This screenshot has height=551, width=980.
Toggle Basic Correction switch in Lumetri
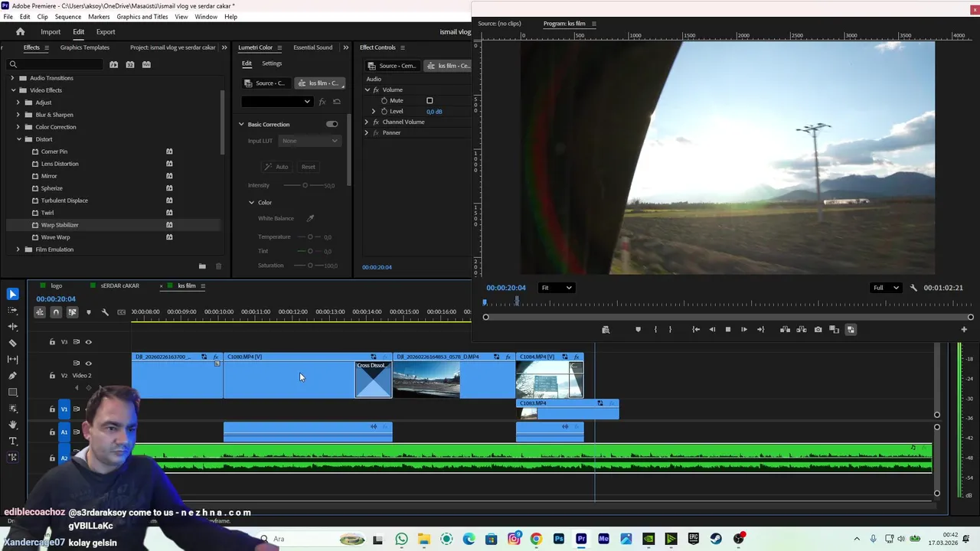332,124
